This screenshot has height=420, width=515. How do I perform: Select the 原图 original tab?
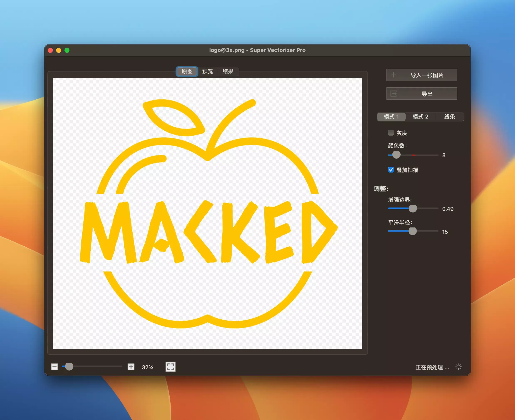pyautogui.click(x=187, y=71)
